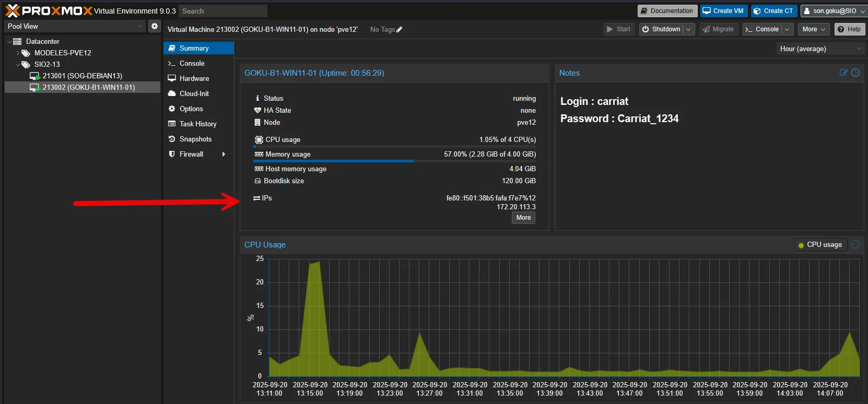
Task: Edit VM tags with pencil icon
Action: [x=400, y=30]
